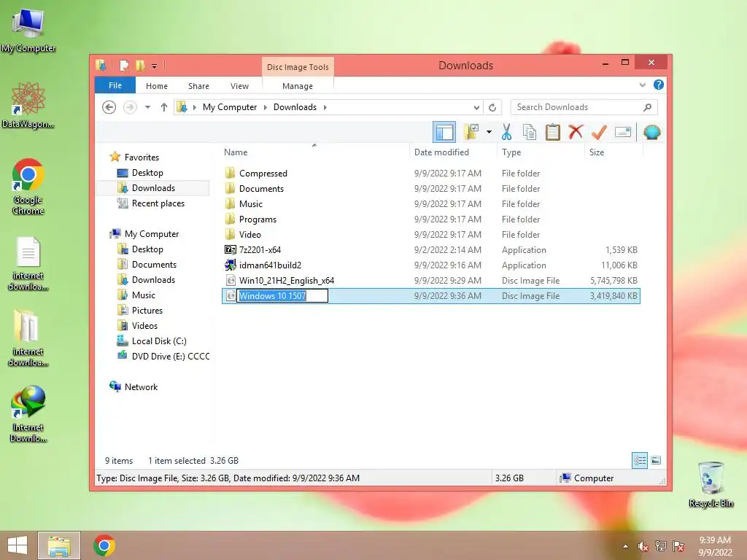Click the folder options toolbar icon
Image resolution: width=747 pixels, height=560 pixels.
pyautogui.click(x=471, y=132)
